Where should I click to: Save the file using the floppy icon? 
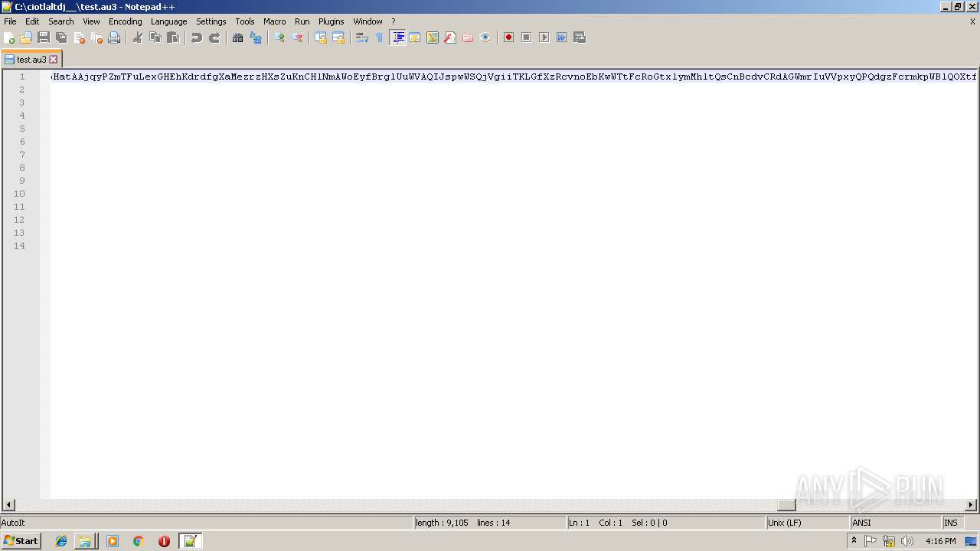point(44,37)
